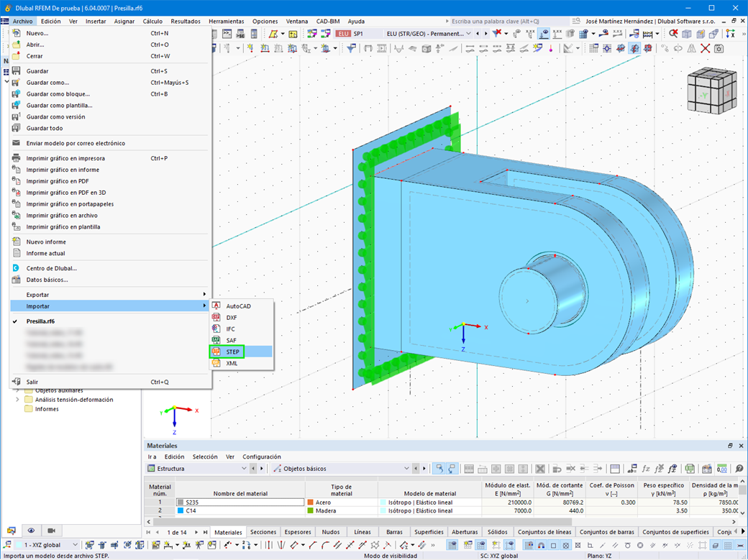Open the Conjuntos de líneas tab
748x560 pixels.
point(544,532)
